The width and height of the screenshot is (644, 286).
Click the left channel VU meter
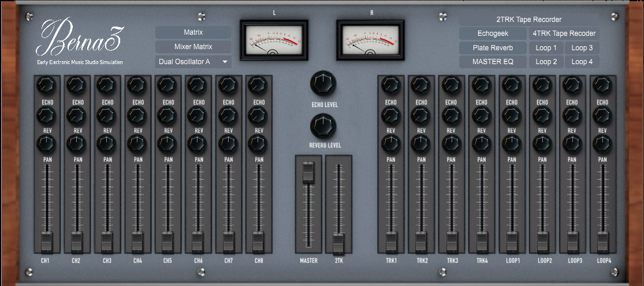click(x=274, y=40)
